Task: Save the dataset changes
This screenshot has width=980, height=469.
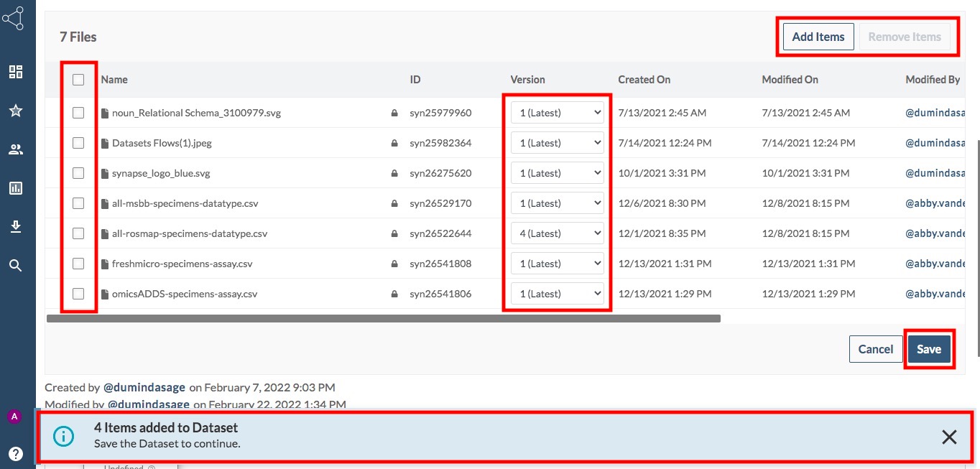Action: coord(929,348)
